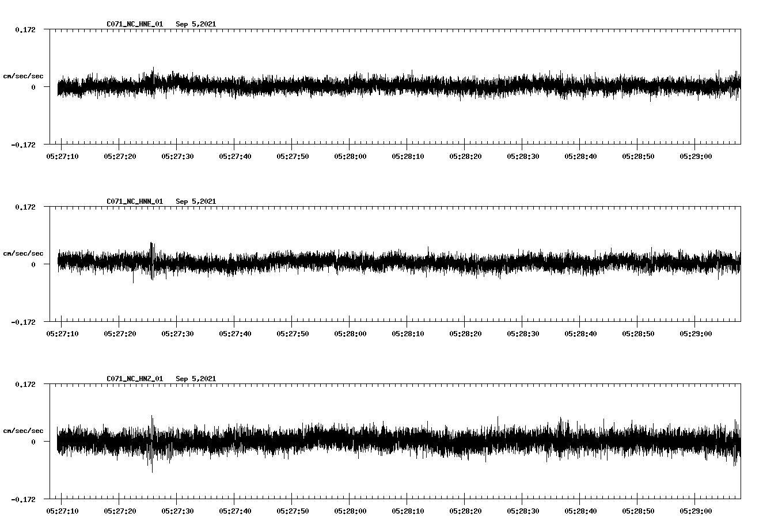Pick 05:28:50 on the HNN time axis
The height and width of the screenshot is (532, 782).
(639, 334)
